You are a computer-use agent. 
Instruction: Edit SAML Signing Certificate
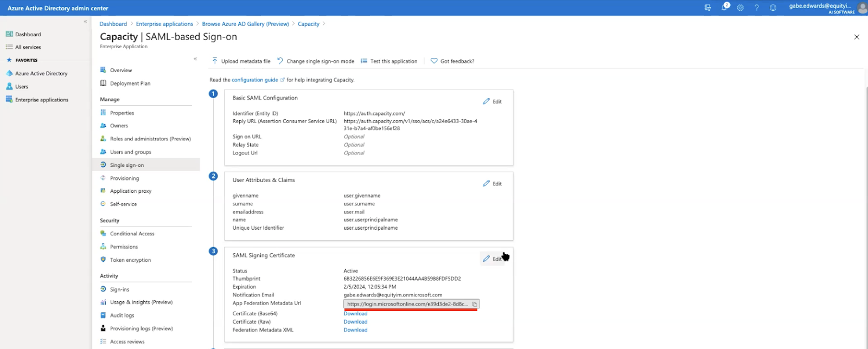pos(493,259)
